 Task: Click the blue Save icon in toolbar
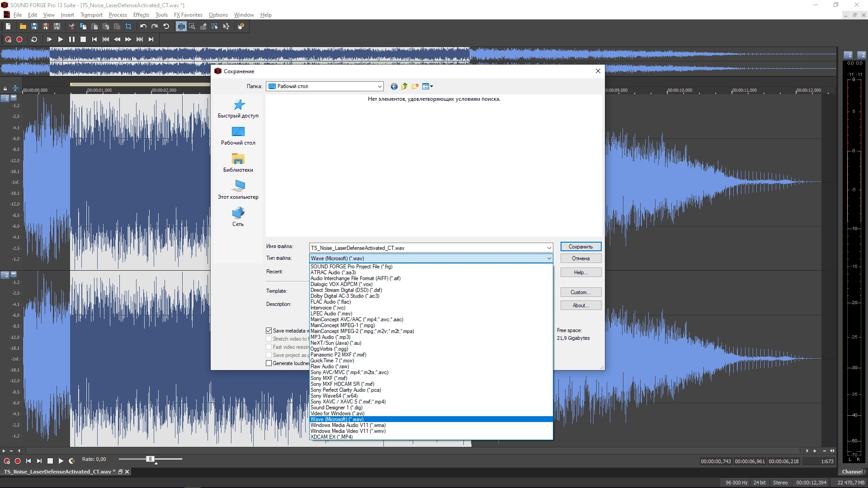[x=34, y=27]
